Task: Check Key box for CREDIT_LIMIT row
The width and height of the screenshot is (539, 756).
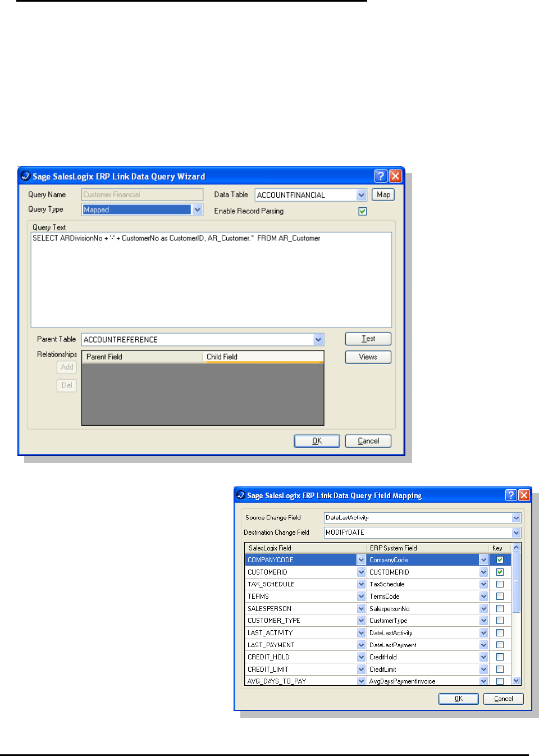Action: pos(500,669)
